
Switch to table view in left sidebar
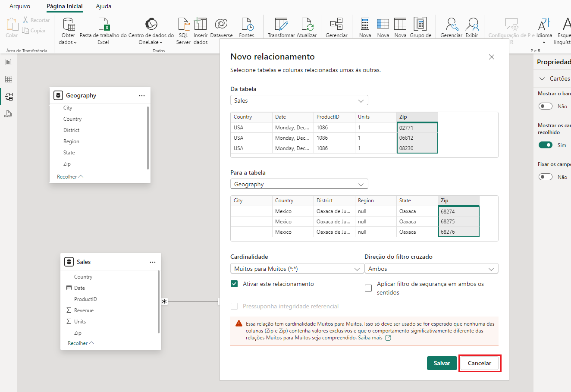pos(8,79)
